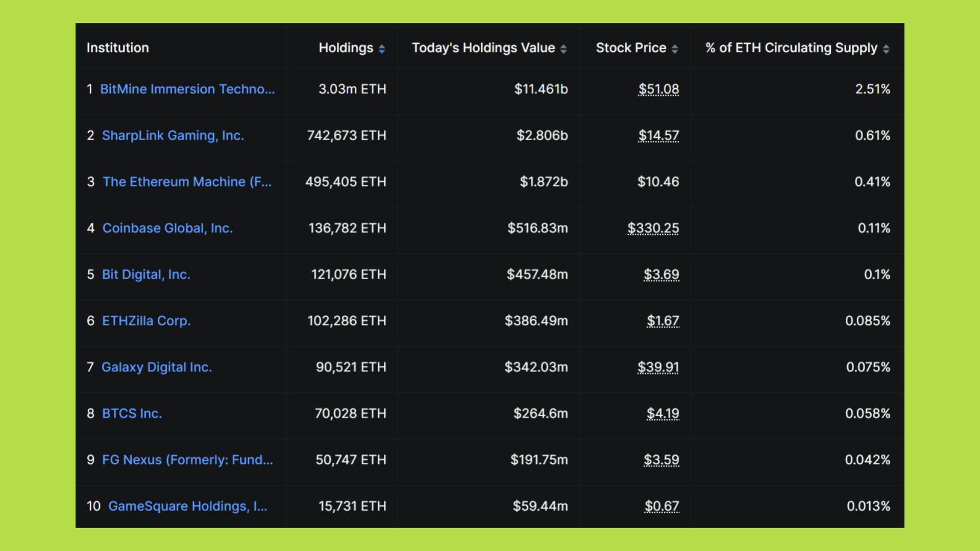Viewport: 980px width, 551px height.
Task: Click Coinbase stock price $330.25
Action: coord(653,228)
